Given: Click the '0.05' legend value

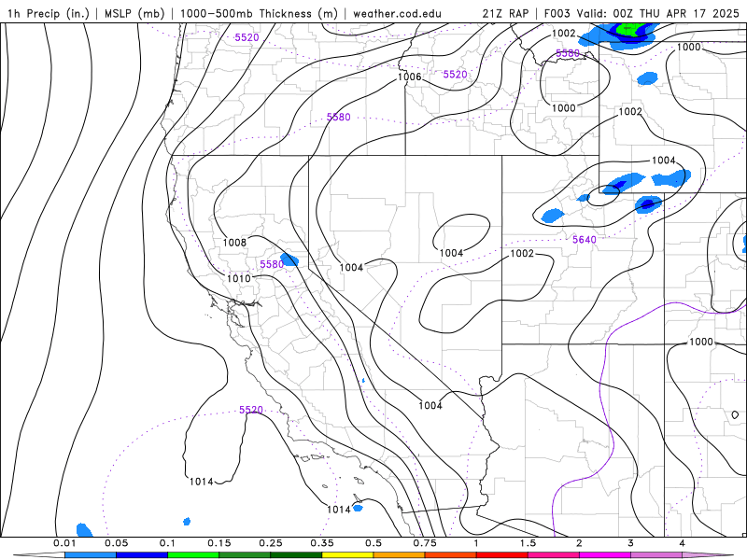Looking at the screenshot, I should click(x=116, y=543).
